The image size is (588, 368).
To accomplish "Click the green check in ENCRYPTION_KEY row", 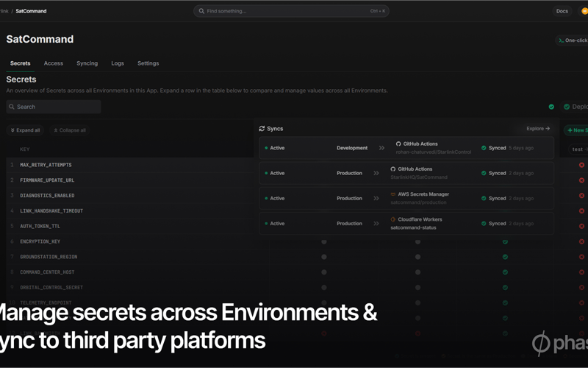I will click(x=505, y=242).
